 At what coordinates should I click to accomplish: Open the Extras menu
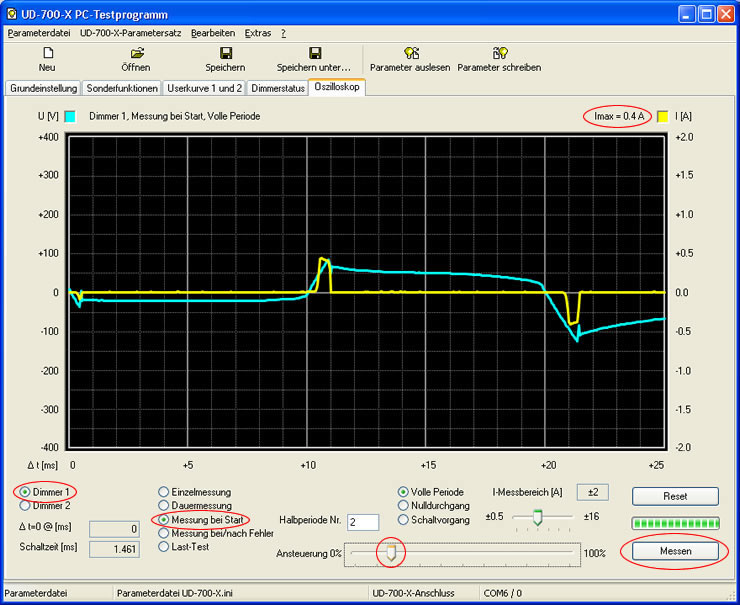coord(257,33)
